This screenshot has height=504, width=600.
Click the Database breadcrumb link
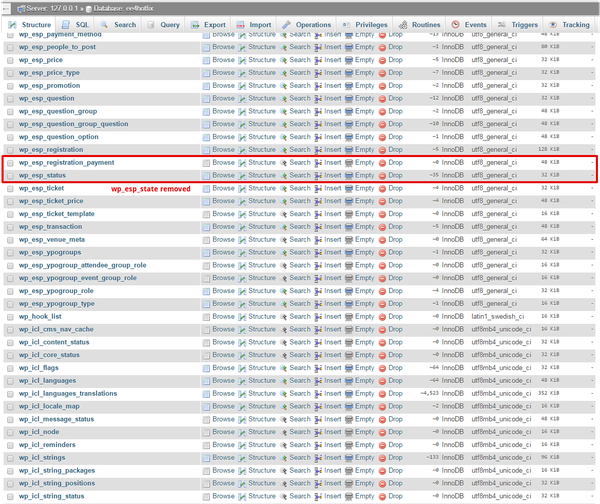pyautogui.click(x=119, y=8)
